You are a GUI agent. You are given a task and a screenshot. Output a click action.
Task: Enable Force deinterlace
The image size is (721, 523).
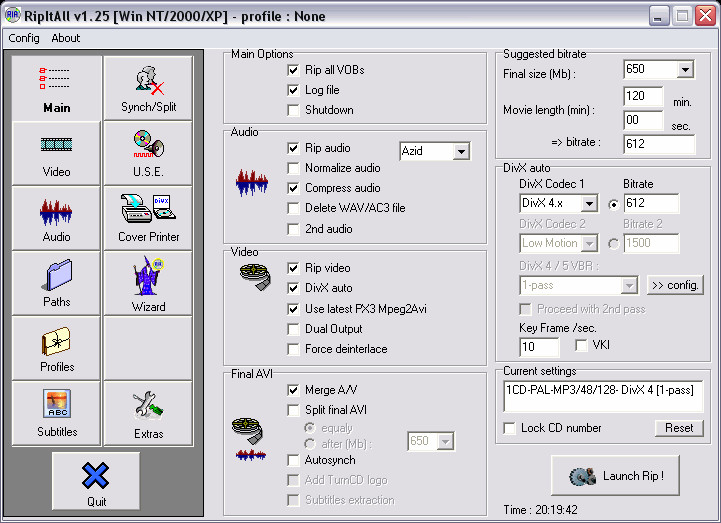293,349
